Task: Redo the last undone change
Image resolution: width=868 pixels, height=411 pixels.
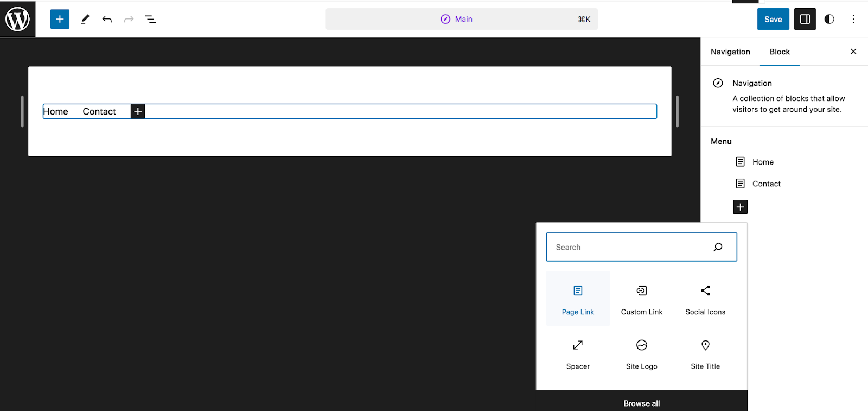Action: point(129,19)
